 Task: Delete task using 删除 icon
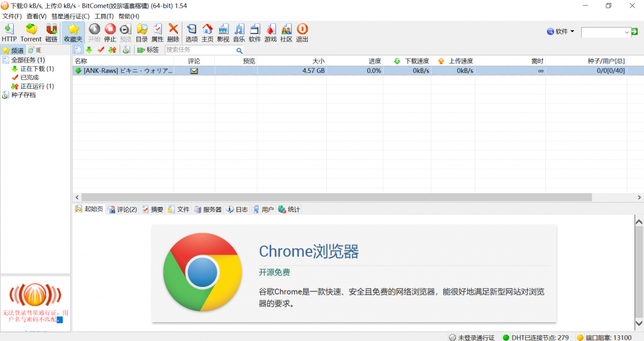pyautogui.click(x=173, y=33)
